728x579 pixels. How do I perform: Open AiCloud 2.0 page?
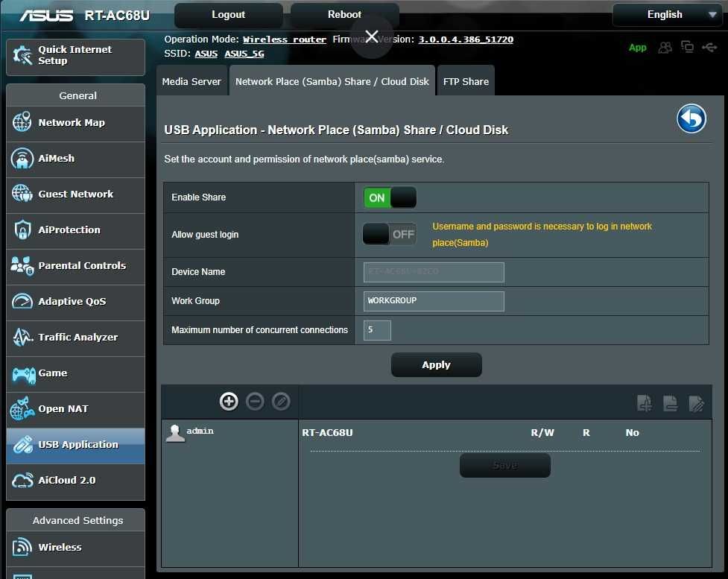pyautogui.click(x=76, y=481)
